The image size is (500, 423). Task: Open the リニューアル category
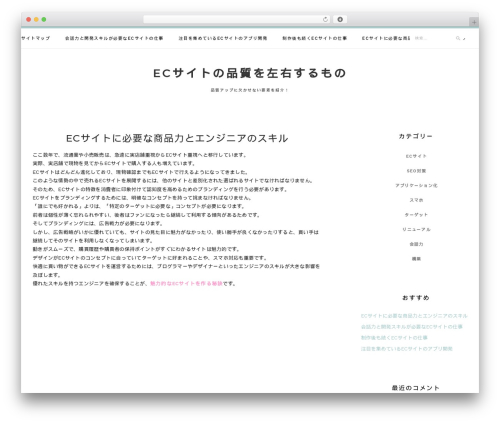416,229
